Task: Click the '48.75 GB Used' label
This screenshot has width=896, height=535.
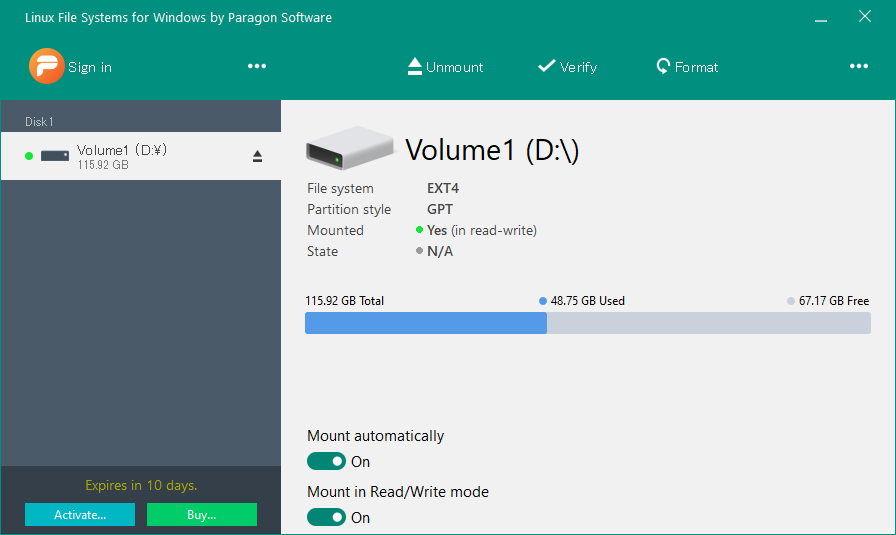Action: 587,301
